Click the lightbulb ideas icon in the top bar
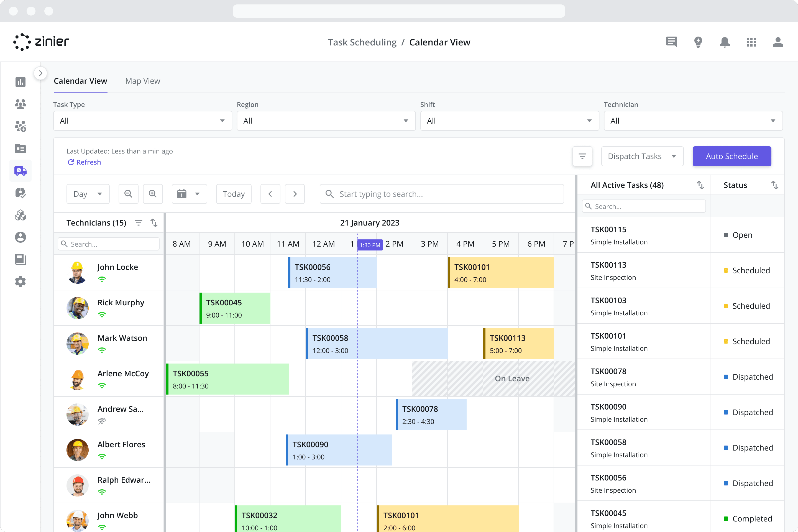 pyautogui.click(x=698, y=42)
